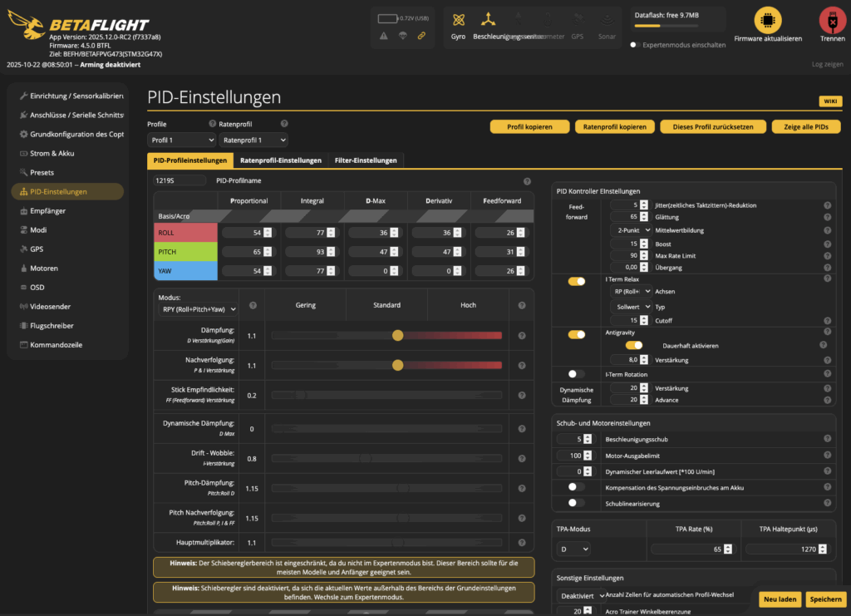This screenshot has height=616, width=851.
Task: Click the Gyro sensor icon
Action: (458, 20)
